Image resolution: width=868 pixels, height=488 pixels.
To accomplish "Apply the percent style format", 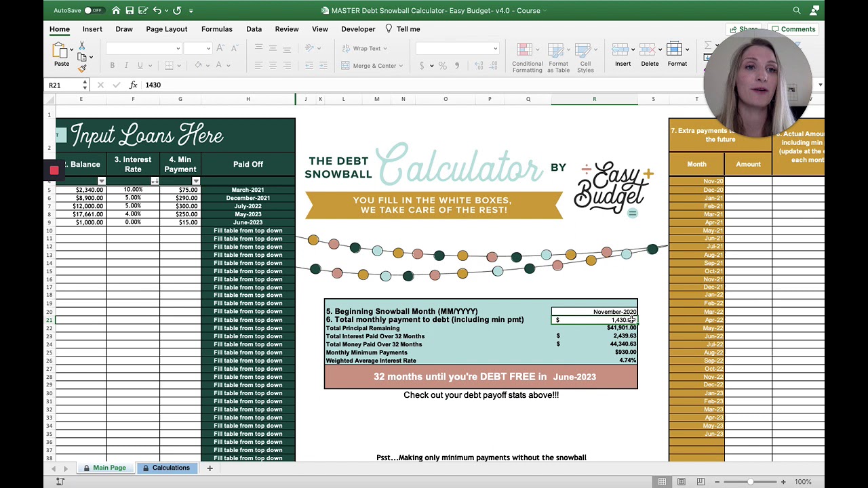I will tap(443, 66).
